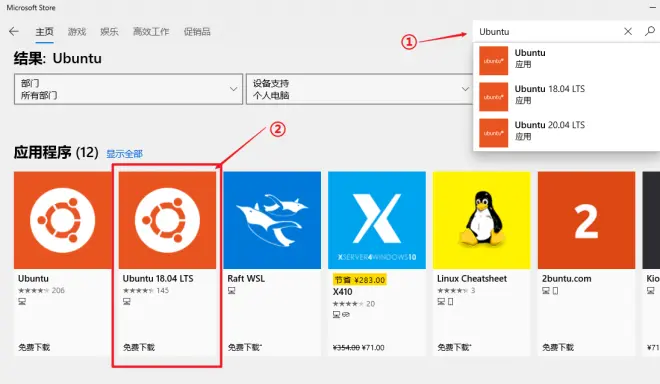Image resolution: width=660 pixels, height=384 pixels.
Task: Click Raft WSL app title
Action: point(246,278)
